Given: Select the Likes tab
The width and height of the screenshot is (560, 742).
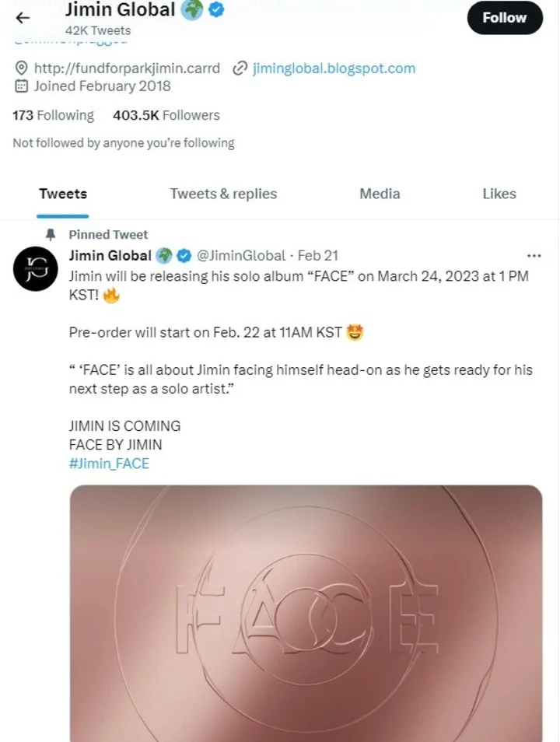Looking at the screenshot, I should (499, 194).
